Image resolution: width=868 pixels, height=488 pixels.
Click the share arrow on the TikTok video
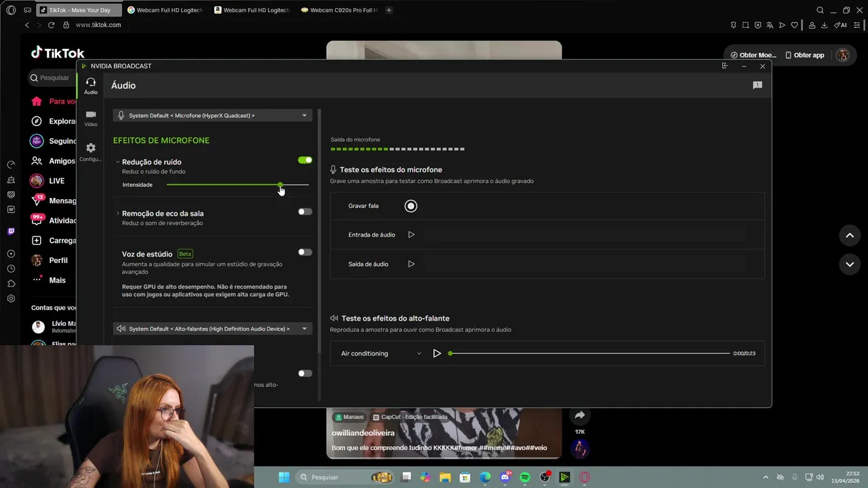[580, 415]
